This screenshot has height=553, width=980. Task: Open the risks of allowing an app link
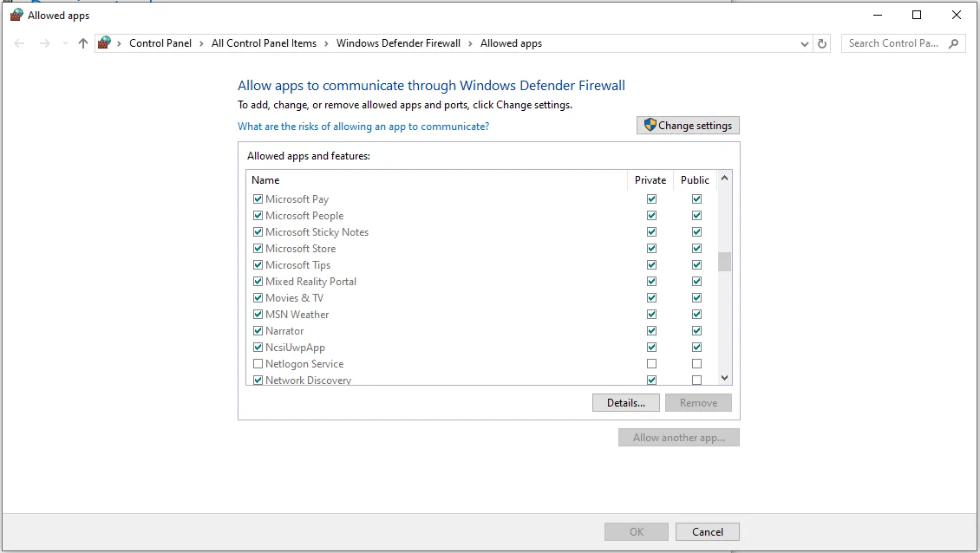coord(363,127)
